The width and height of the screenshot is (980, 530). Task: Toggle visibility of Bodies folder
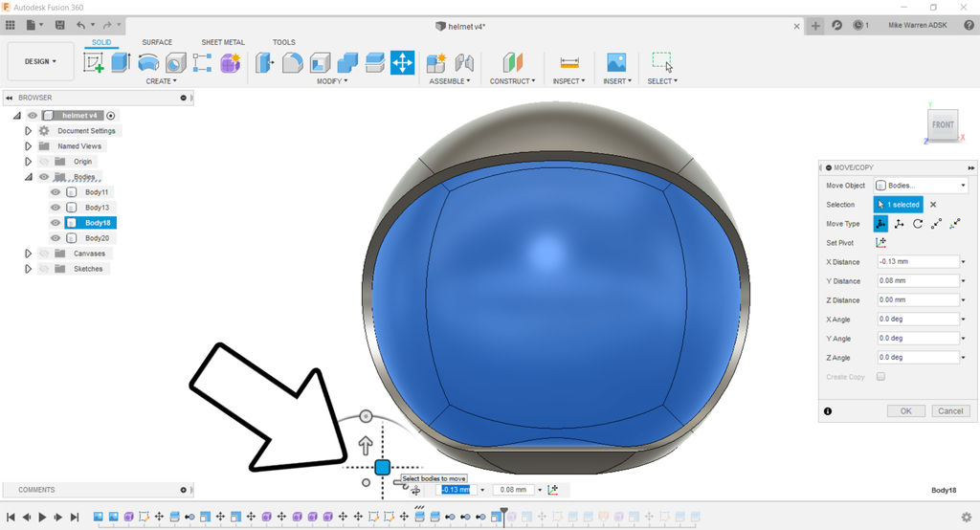click(44, 177)
